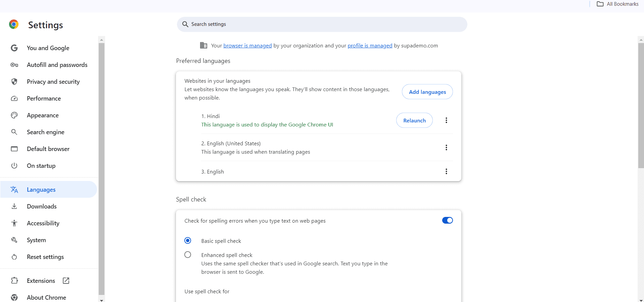Viewport: 644px width, 302px height.
Task: Click the main page scrollbar up arrow
Action: click(641, 40)
